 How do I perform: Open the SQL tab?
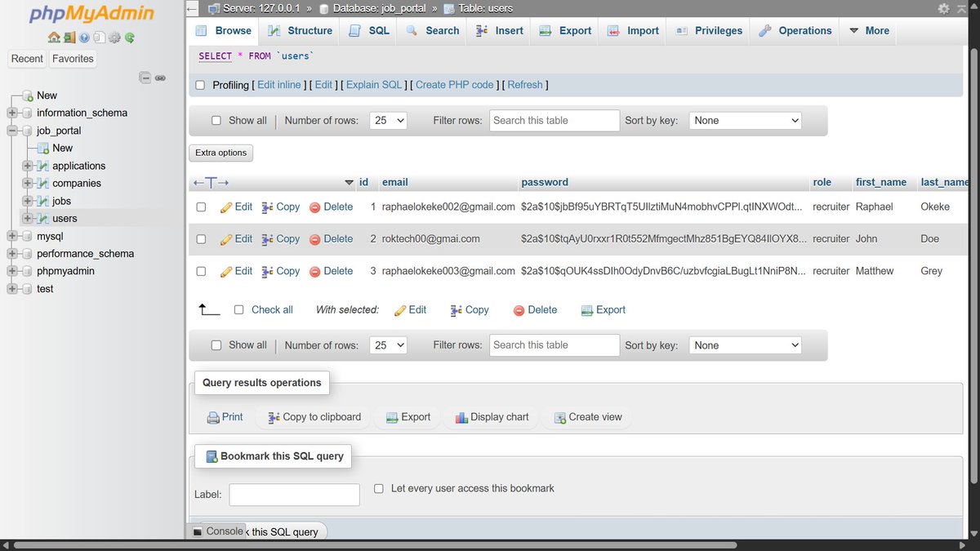[370, 30]
